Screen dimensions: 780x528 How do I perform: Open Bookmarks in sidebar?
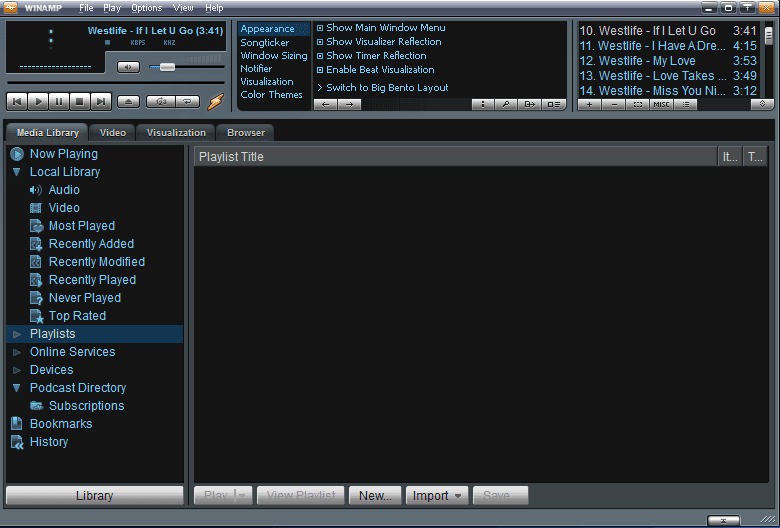61,424
